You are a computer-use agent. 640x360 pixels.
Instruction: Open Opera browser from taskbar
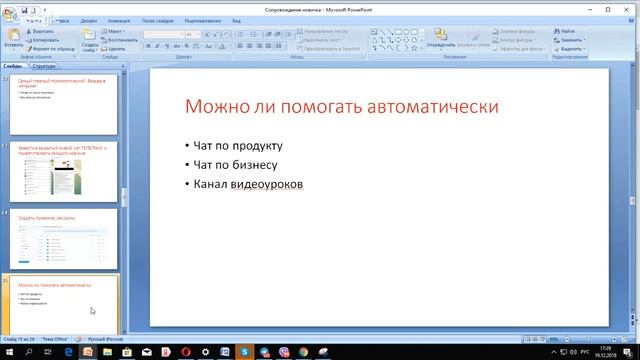coord(186,352)
